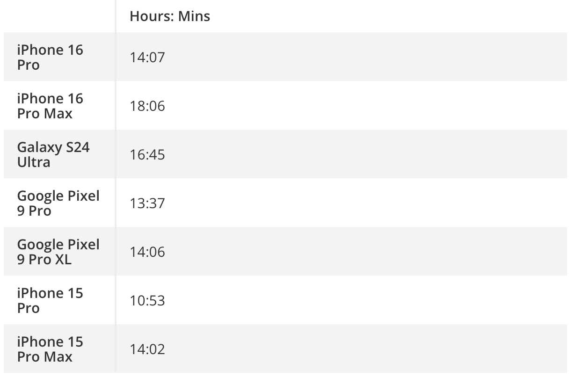Click the iPhone 15 Pro row label
Image resolution: width=583 pixels, height=392 pixels.
pyautogui.click(x=50, y=300)
